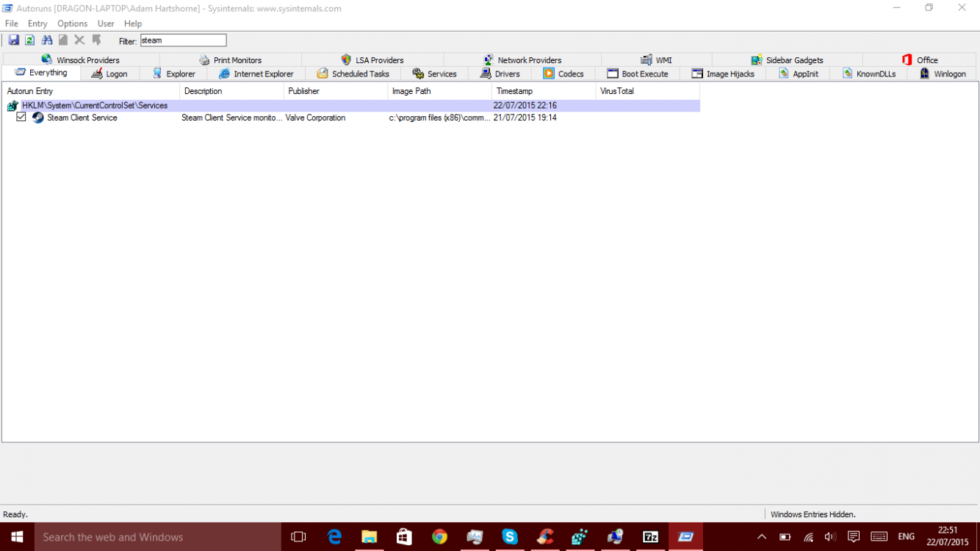
Task: Click the '21/07/2015 19:14' timestamp cell
Action: click(525, 118)
